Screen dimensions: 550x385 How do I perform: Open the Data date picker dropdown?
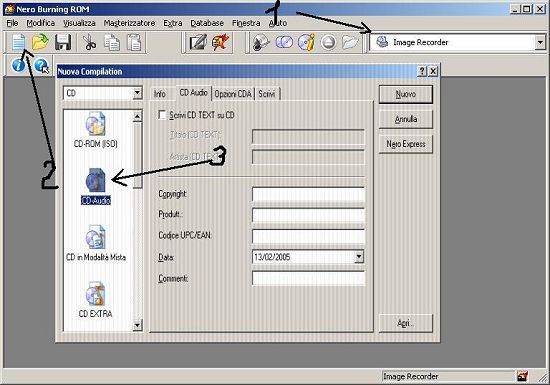(358, 257)
